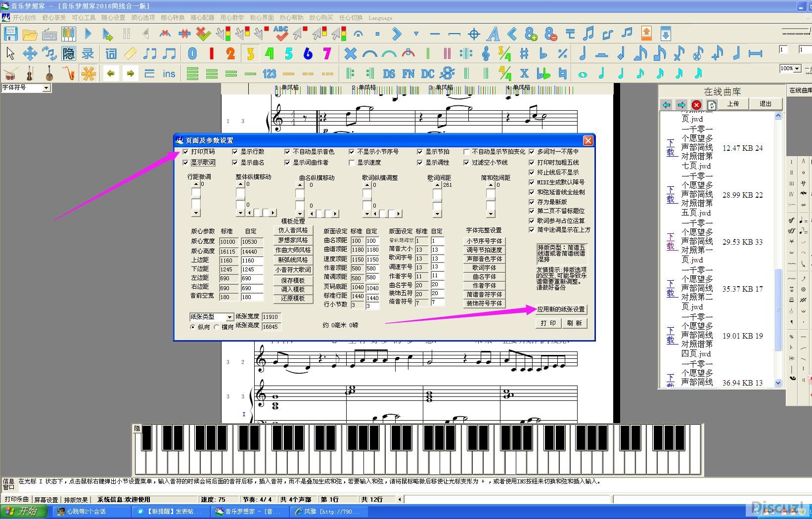The width and height of the screenshot is (812, 519).
Task: Click the drum instrument icon
Action: [10, 74]
